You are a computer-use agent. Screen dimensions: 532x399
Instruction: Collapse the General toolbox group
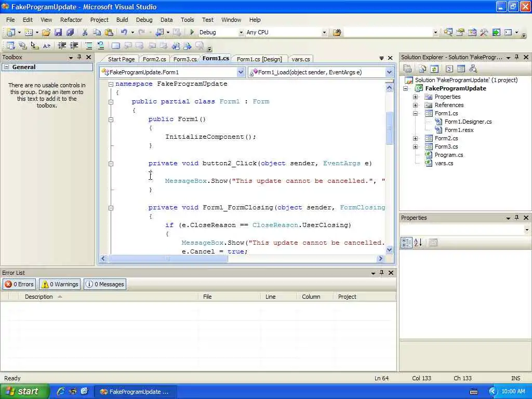click(x=6, y=67)
